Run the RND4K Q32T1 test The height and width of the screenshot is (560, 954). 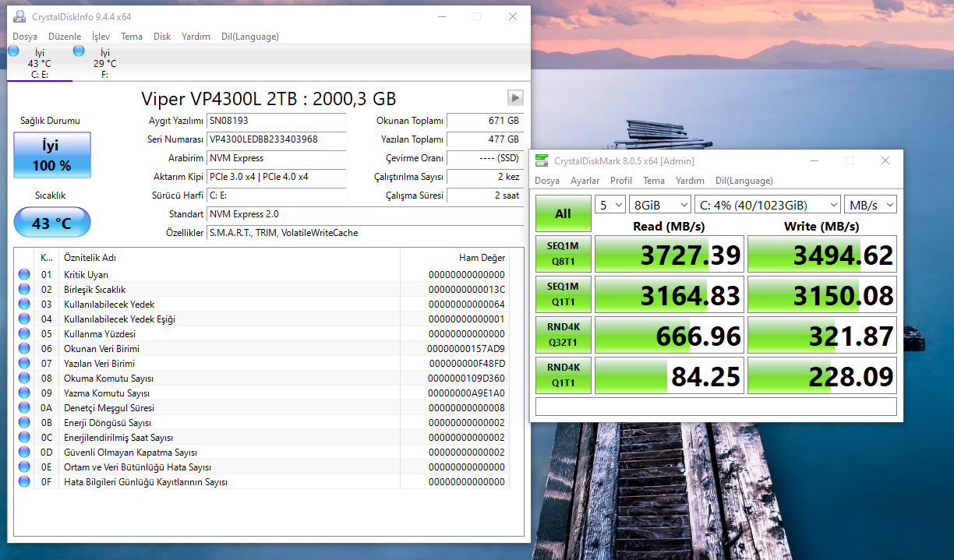pos(563,335)
